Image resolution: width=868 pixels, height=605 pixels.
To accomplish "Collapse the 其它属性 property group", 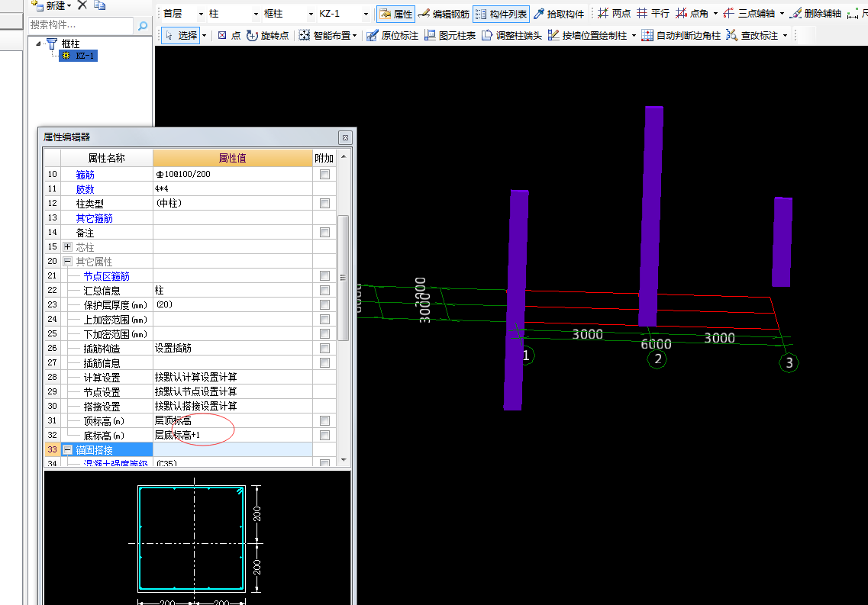I will point(67,261).
